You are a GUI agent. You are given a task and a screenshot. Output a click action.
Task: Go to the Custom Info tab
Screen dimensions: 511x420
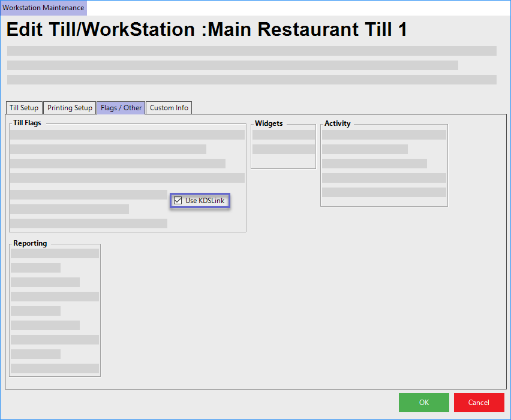(169, 108)
